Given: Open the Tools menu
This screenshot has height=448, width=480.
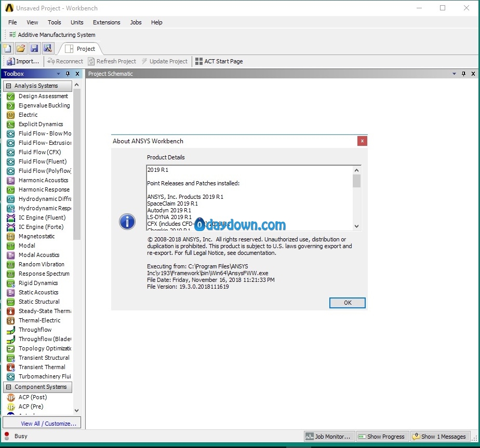Looking at the screenshot, I should coord(54,22).
